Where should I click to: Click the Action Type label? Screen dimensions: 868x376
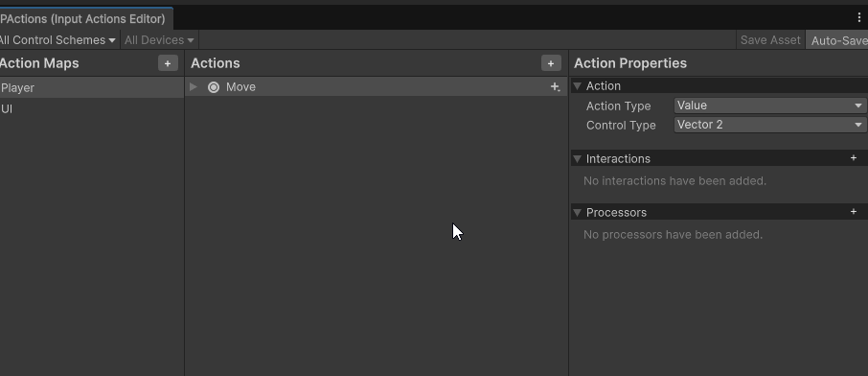coord(618,106)
